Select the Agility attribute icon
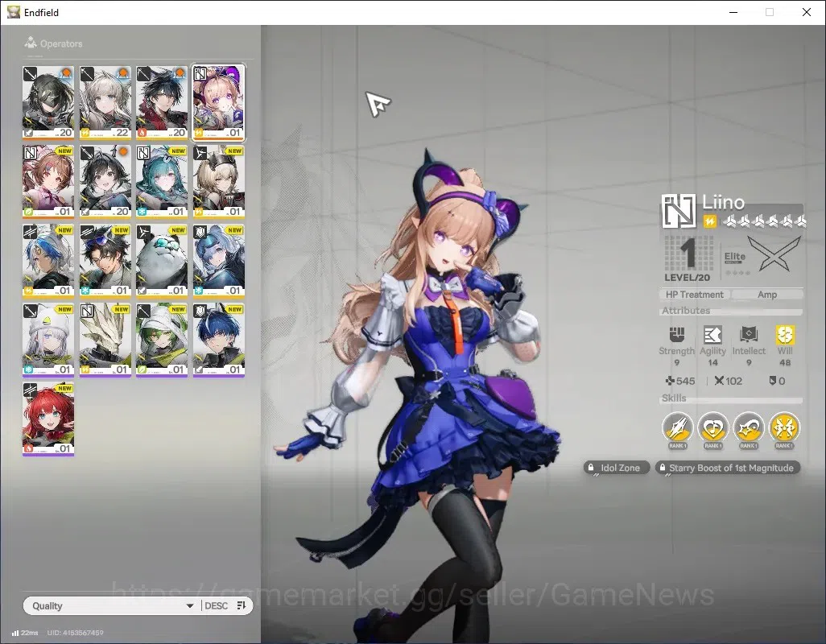This screenshot has width=826, height=644. point(712,334)
